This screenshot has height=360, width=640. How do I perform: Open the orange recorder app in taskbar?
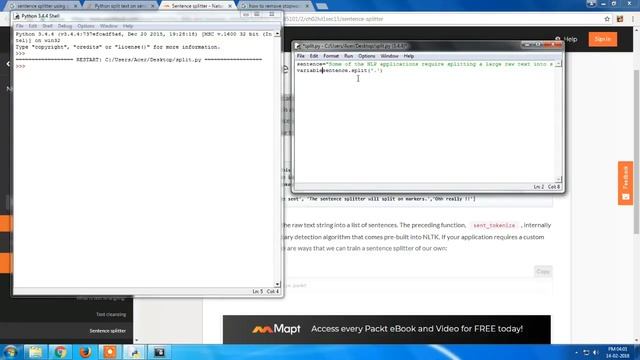(x=110, y=352)
